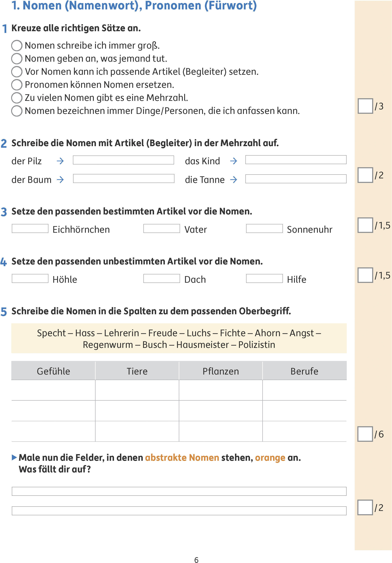Click the plural field for 'die Tanne'

[x=296, y=179]
